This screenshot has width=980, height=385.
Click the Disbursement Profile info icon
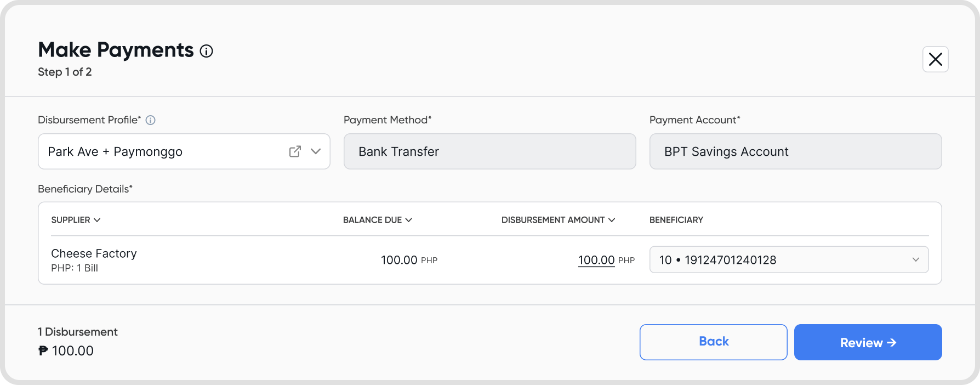click(x=150, y=120)
